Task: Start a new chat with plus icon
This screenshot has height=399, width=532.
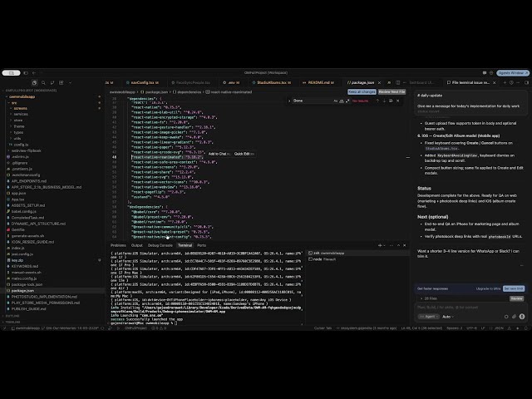Action: [x=505, y=82]
